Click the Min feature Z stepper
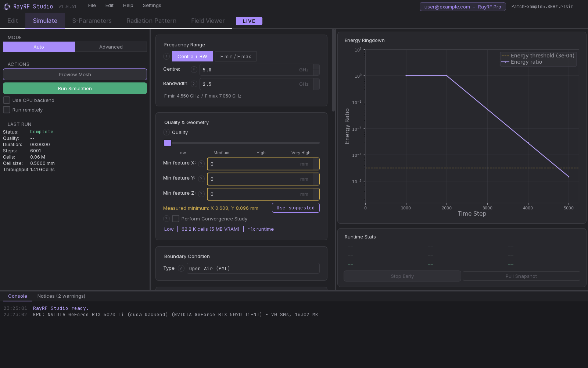The height and width of the screenshot is (368, 588). [316, 194]
